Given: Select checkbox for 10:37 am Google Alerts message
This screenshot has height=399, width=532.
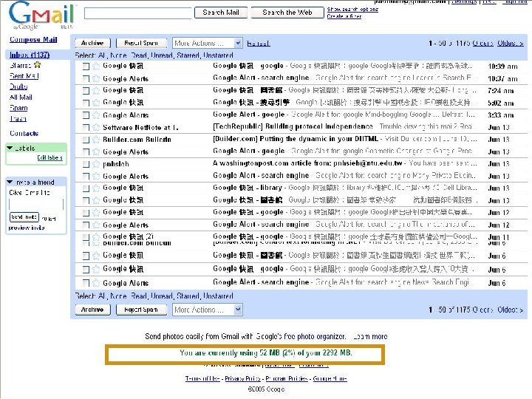Looking at the screenshot, I should click(86, 79).
